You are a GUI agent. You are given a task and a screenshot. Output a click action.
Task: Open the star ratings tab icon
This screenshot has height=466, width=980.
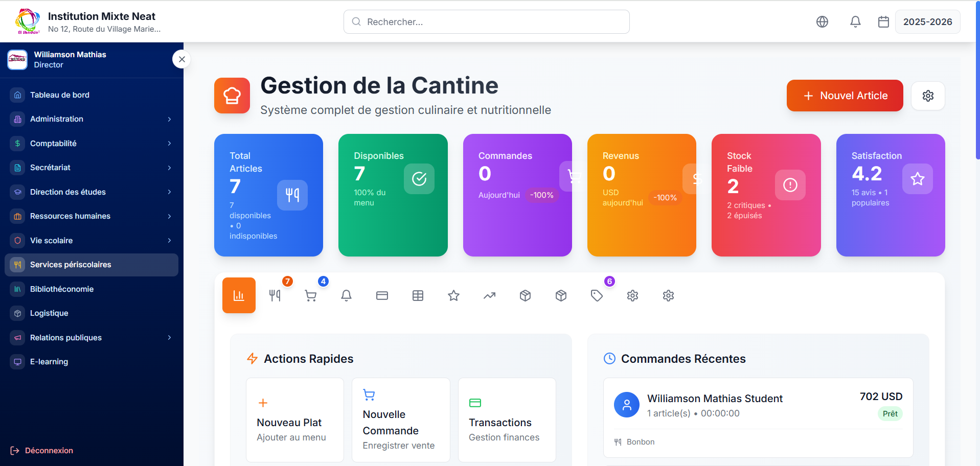coord(453,295)
